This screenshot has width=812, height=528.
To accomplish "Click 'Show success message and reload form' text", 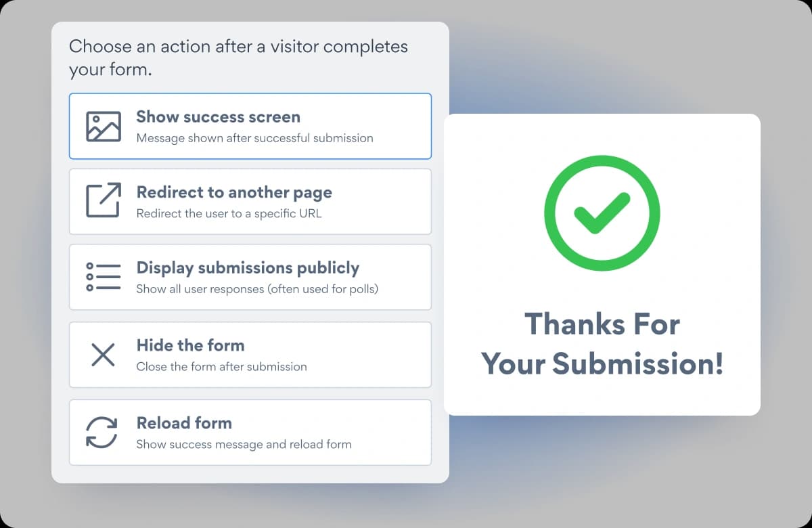I will (244, 445).
